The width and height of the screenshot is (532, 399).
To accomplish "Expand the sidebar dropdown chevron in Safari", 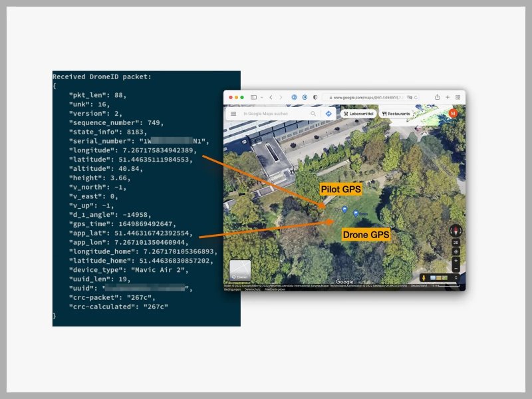I will (261, 97).
